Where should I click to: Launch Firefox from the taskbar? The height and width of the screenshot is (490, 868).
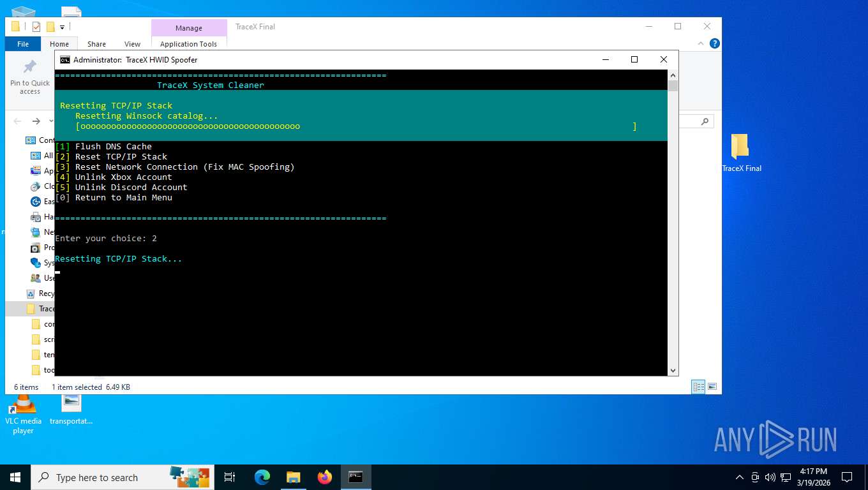click(325, 477)
